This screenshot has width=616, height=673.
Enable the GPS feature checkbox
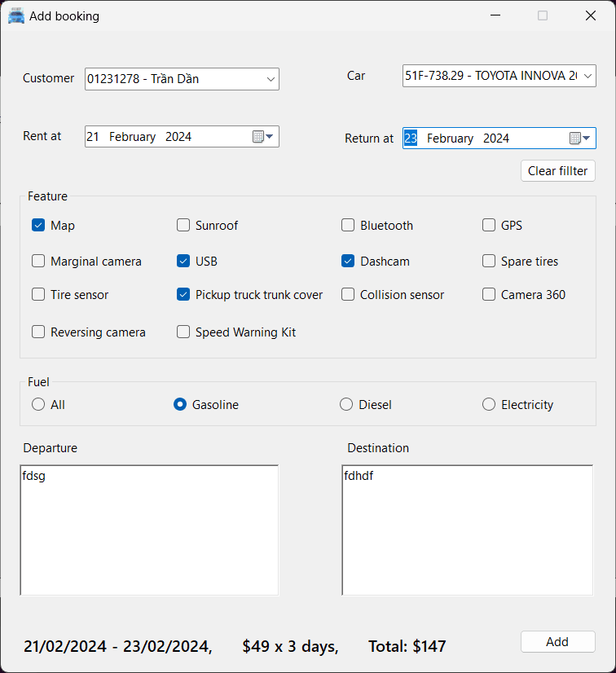[x=489, y=226]
